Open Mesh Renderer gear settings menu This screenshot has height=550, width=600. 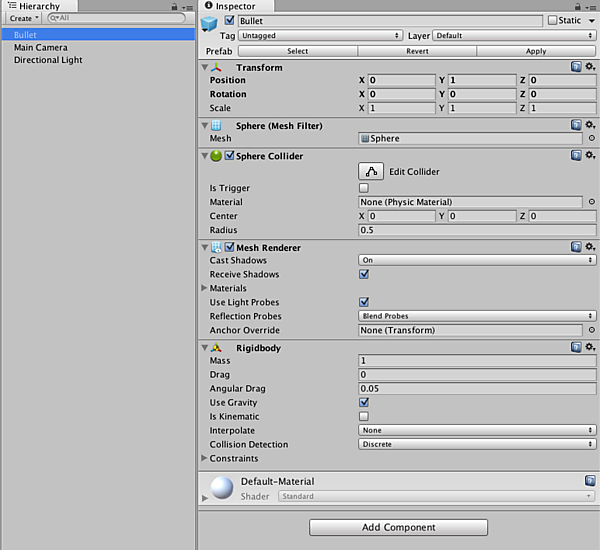591,247
